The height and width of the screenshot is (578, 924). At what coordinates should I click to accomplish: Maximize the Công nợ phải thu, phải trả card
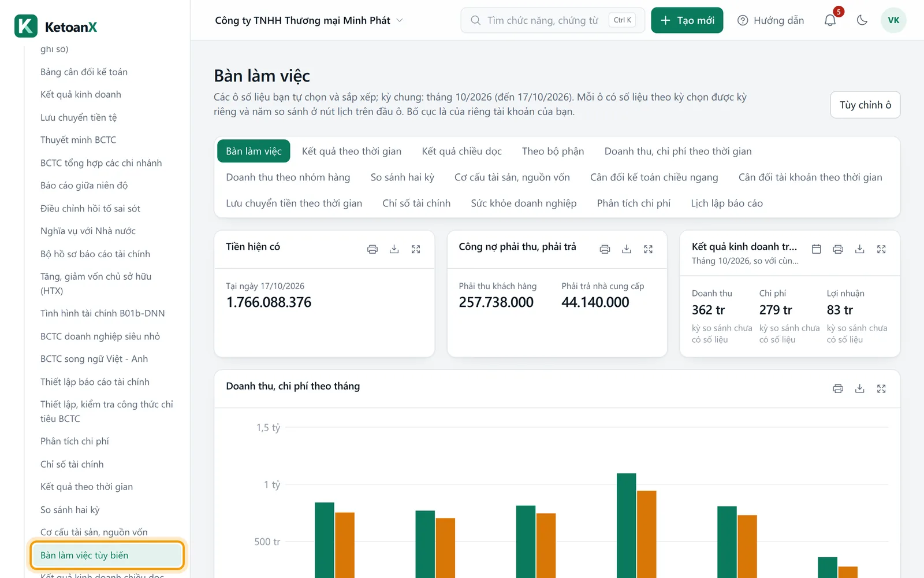pyautogui.click(x=649, y=249)
